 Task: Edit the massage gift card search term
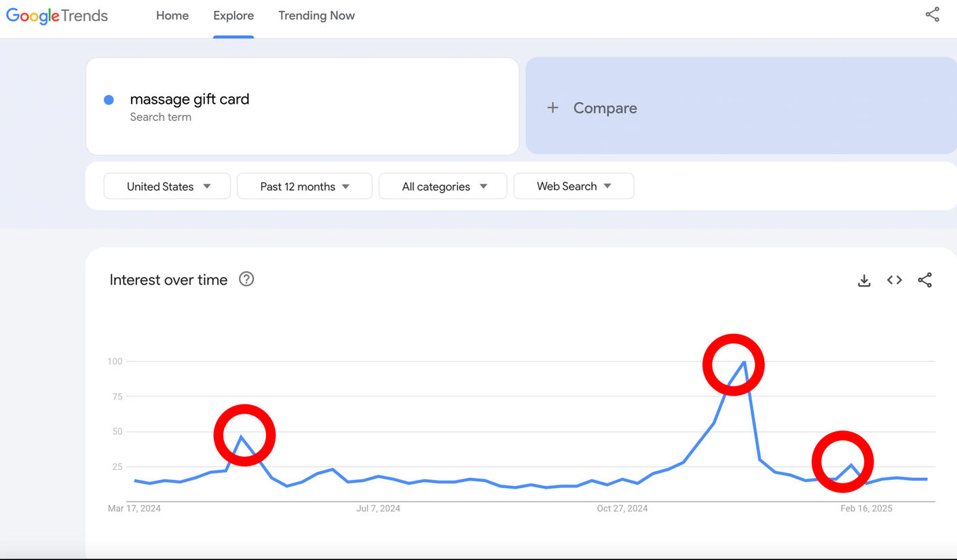189,99
